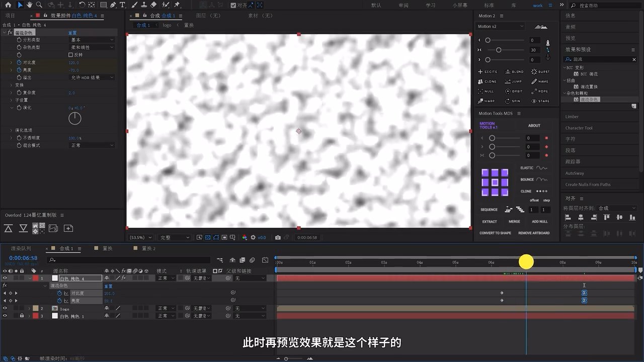Click the CONVERT TO SHAPE button
This screenshot has width=644, height=362.
pos(495,233)
